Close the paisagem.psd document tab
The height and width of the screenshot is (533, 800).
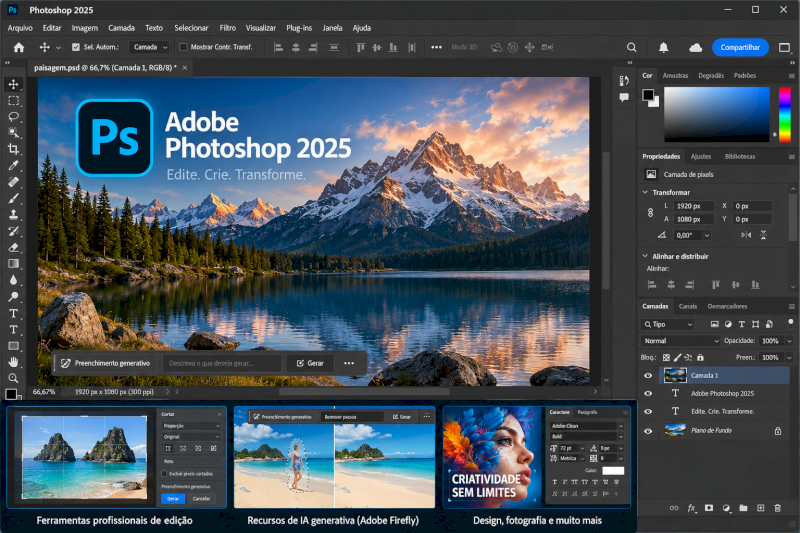(x=185, y=68)
